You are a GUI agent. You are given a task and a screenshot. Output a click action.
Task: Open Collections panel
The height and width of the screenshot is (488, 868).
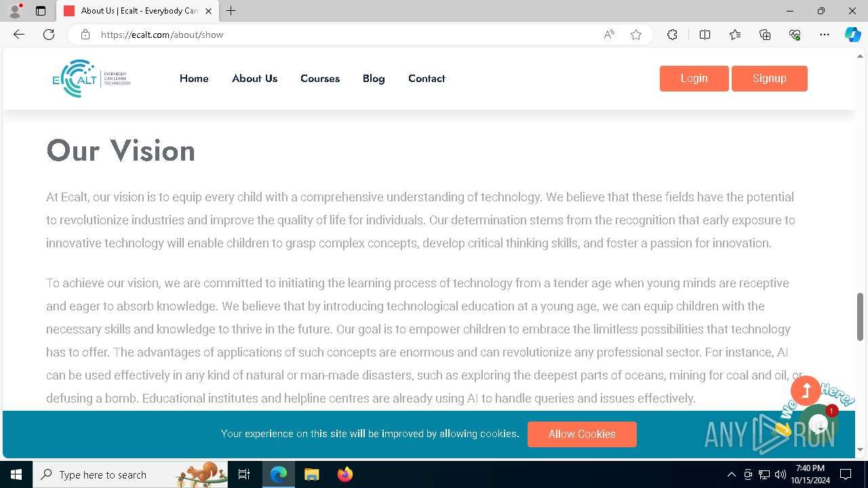click(x=765, y=35)
